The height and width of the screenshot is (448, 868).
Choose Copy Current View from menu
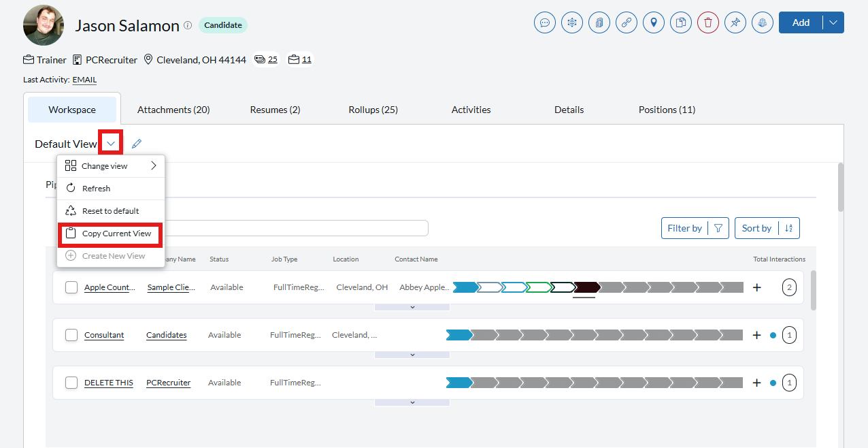pyautogui.click(x=116, y=234)
